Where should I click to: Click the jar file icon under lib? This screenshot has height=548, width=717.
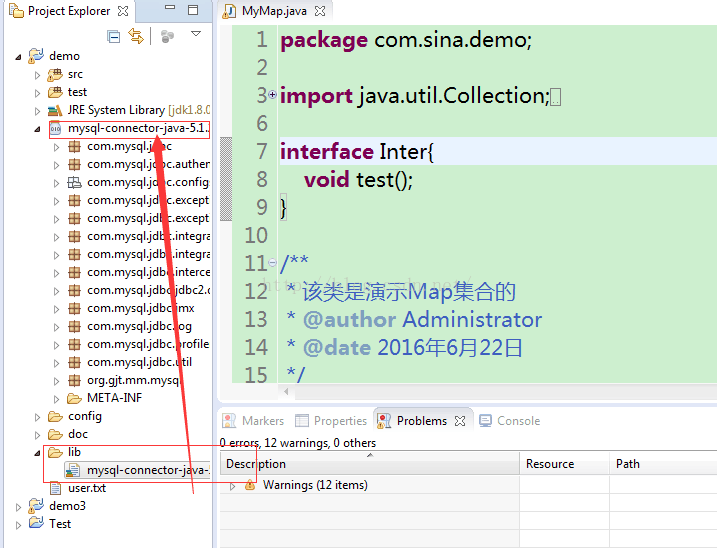[73, 470]
